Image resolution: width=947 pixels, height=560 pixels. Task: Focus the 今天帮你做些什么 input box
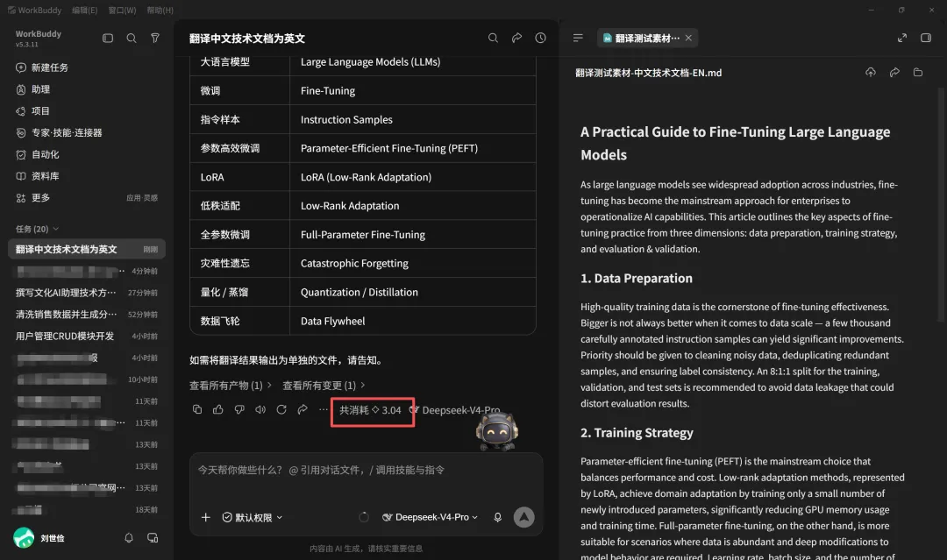tap(366, 470)
